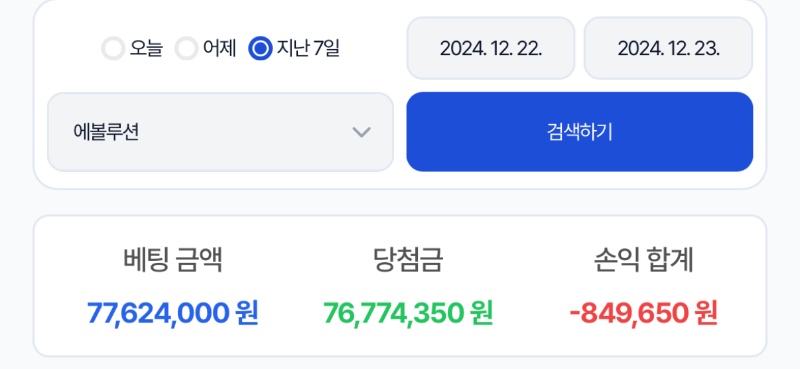
Task: Open the end date field 2024. 12. 23.
Action: pos(668,48)
